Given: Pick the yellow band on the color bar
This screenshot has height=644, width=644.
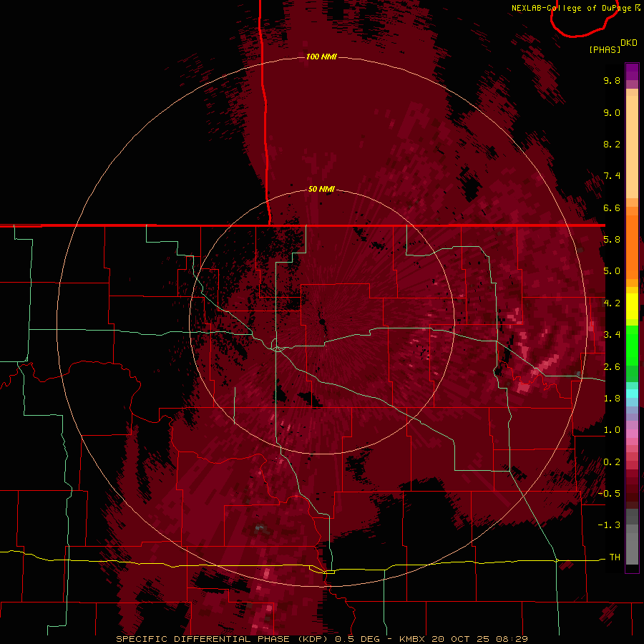Looking at the screenshot, I should coord(632,306).
